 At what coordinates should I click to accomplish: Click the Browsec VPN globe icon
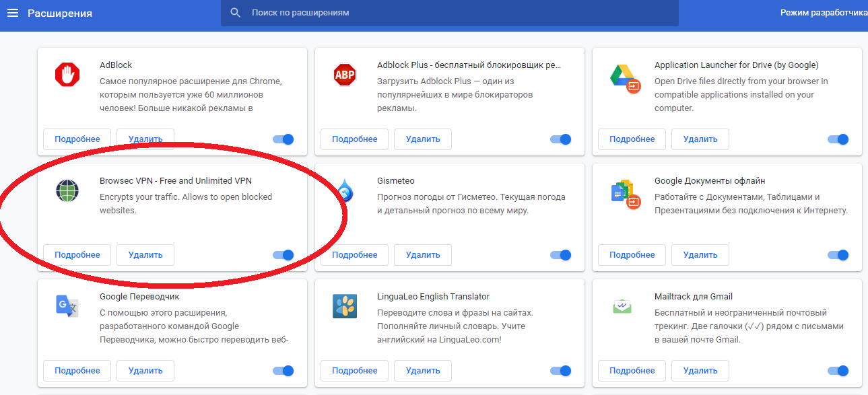point(67,190)
